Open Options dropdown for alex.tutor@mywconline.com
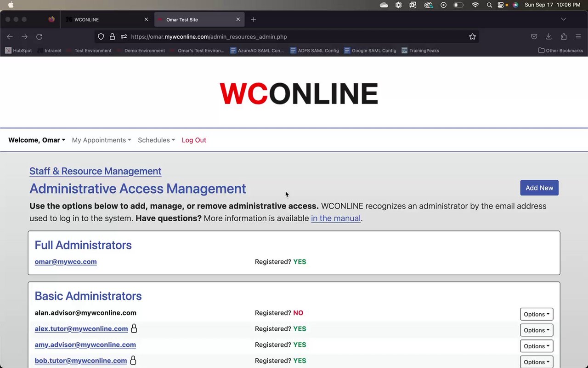This screenshot has width=588, height=368. [x=537, y=330]
